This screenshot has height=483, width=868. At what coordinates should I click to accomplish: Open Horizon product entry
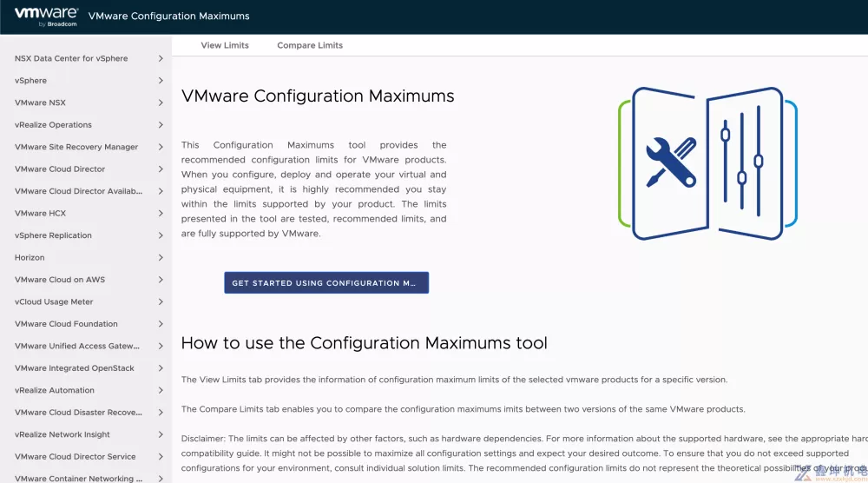pos(30,257)
